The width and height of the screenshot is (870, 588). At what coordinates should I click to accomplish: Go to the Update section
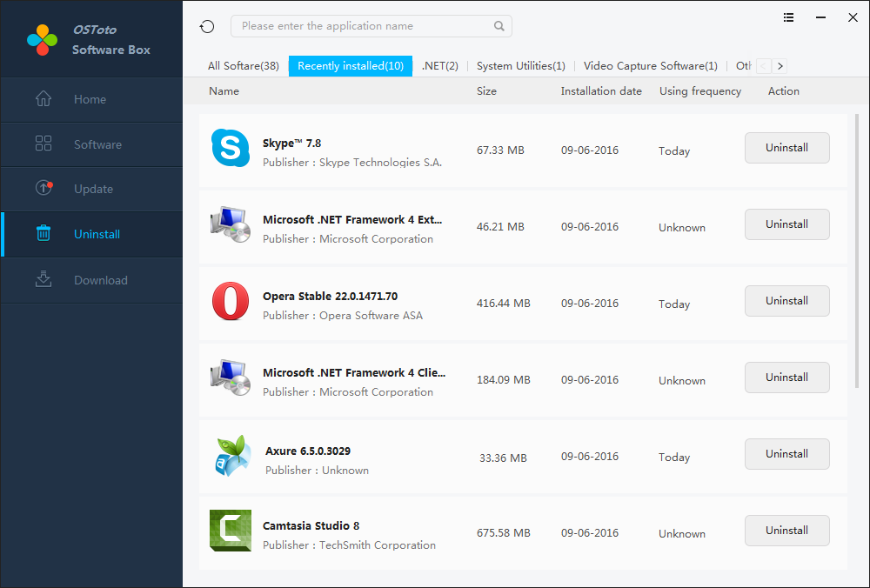[x=91, y=189]
